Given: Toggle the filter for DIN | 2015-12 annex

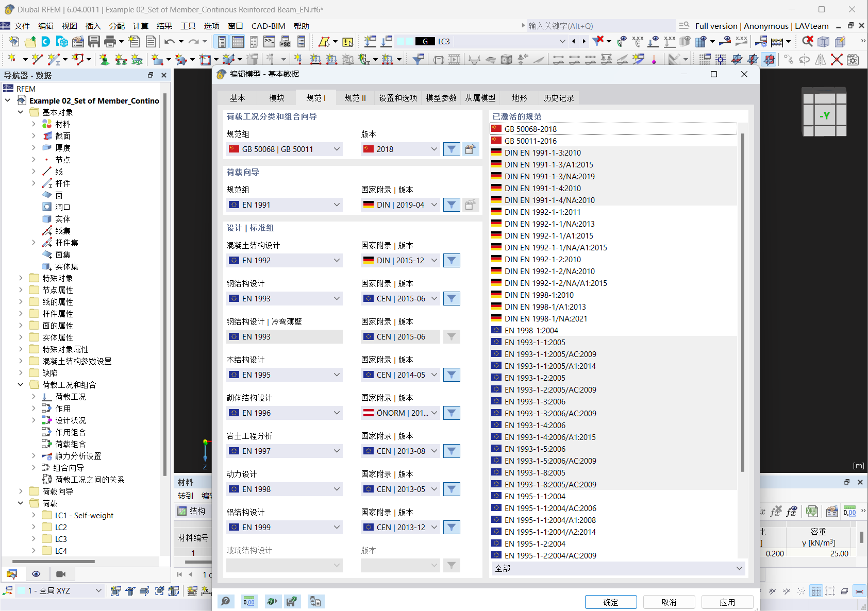Looking at the screenshot, I should pyautogui.click(x=452, y=261).
